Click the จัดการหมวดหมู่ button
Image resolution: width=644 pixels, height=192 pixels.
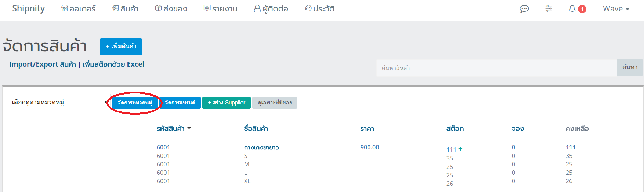(x=135, y=103)
